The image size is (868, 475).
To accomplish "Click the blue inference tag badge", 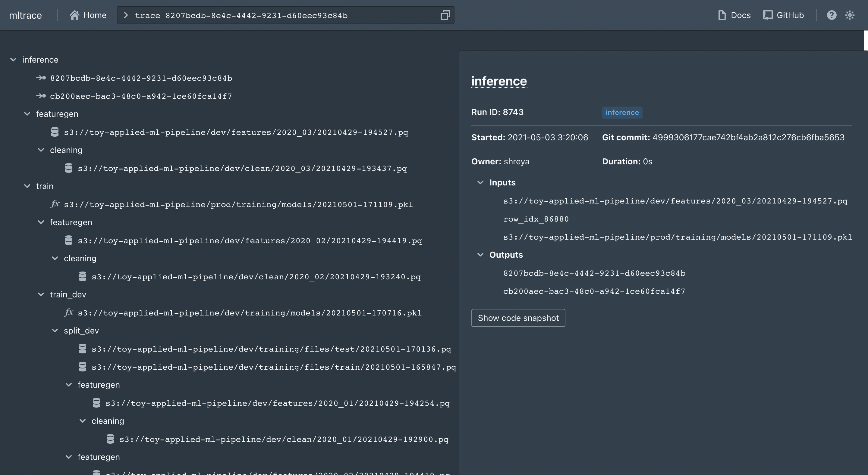I will click(622, 113).
